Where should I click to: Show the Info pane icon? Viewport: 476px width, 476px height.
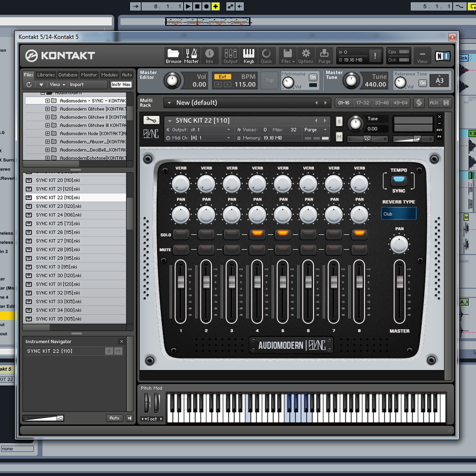coord(209,56)
